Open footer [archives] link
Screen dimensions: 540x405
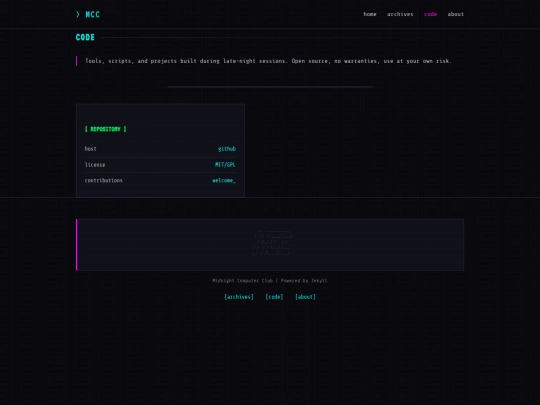pos(239,297)
